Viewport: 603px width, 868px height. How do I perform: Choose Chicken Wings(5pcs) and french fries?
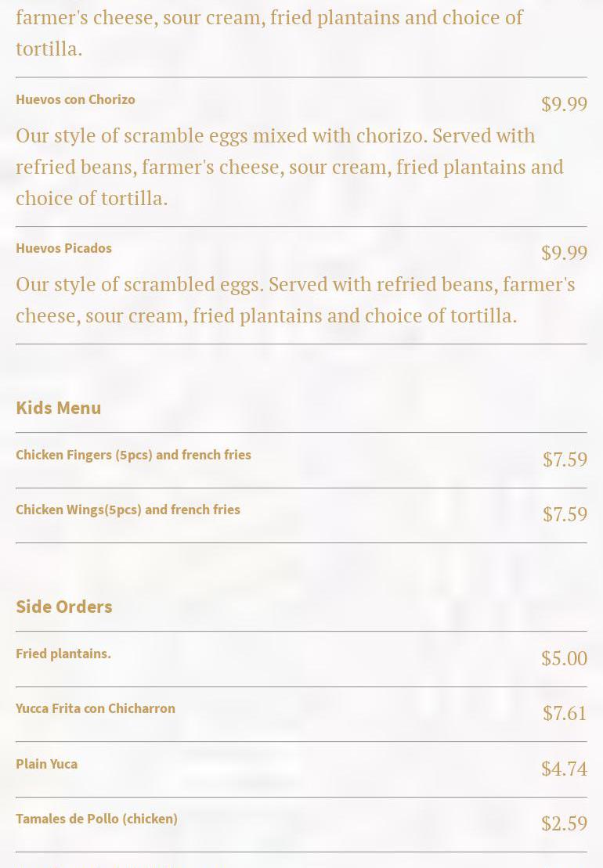(128, 510)
